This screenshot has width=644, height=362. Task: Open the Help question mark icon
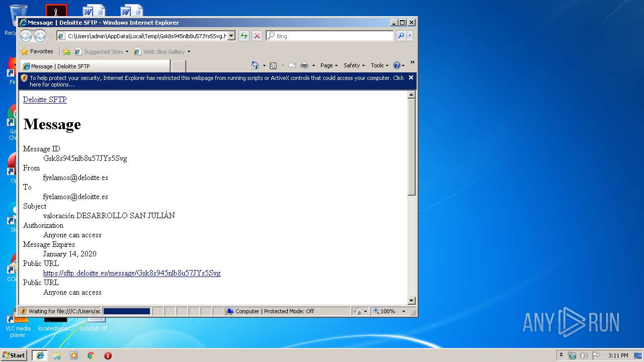pos(396,65)
